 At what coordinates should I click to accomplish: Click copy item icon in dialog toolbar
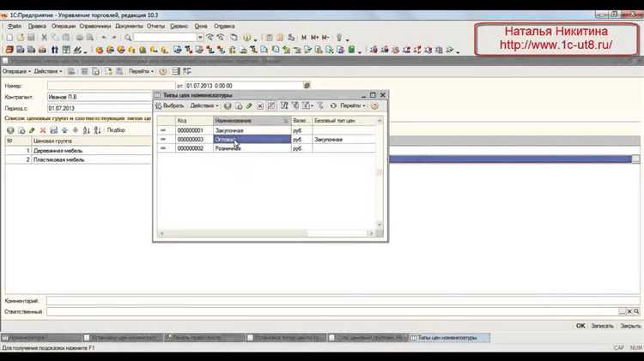[x=239, y=105]
